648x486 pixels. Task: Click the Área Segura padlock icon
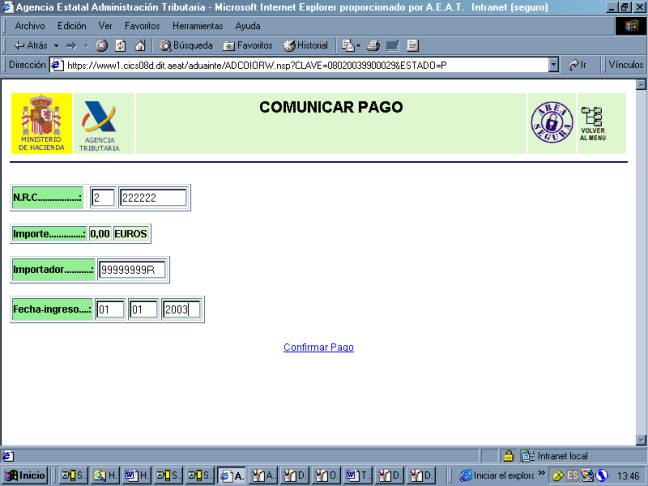(x=550, y=123)
